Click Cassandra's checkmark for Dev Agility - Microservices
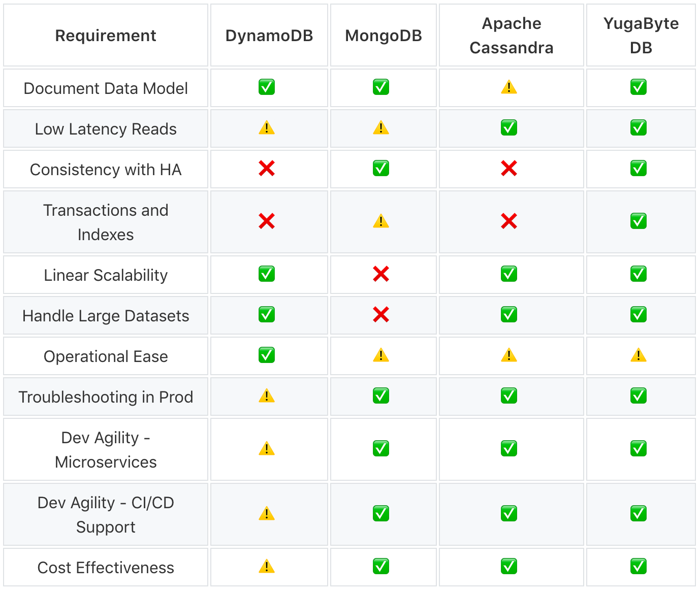This screenshot has height=593, width=700. click(x=509, y=449)
